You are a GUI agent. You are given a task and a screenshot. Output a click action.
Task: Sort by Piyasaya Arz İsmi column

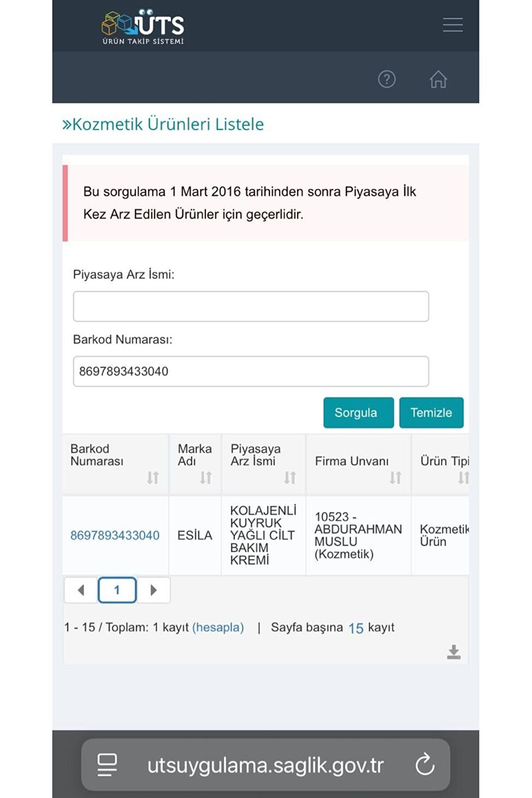(290, 477)
